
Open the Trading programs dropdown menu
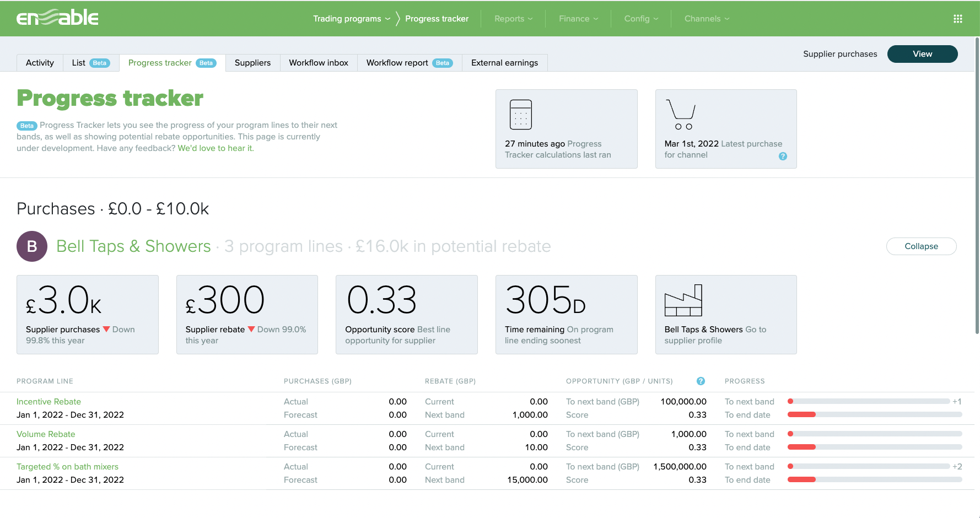[x=352, y=19]
